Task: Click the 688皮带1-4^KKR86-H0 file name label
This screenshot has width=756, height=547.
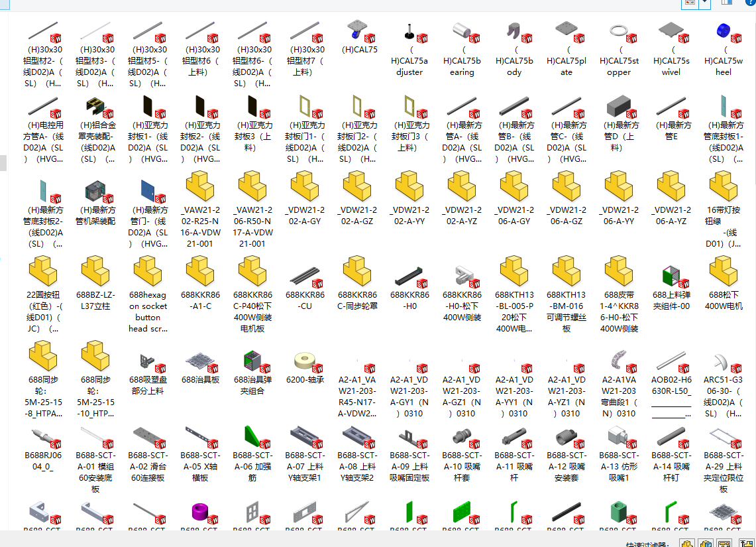Action: [x=619, y=312]
